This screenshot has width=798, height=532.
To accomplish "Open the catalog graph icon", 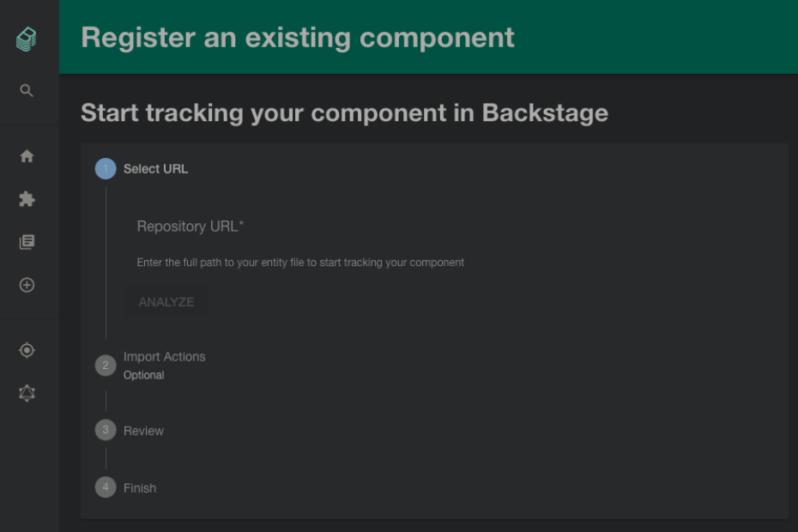I will (x=27, y=393).
